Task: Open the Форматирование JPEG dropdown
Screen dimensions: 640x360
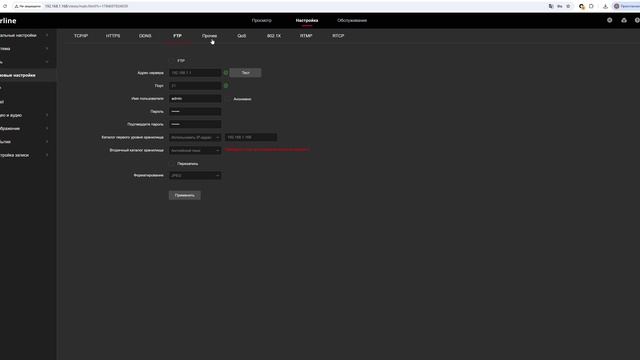Action: [x=195, y=176]
